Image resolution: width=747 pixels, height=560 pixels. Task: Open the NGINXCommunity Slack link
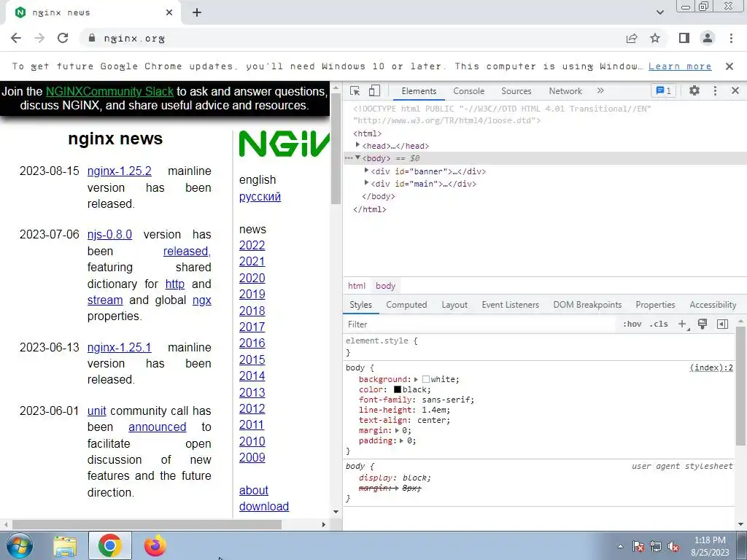pyautogui.click(x=109, y=91)
